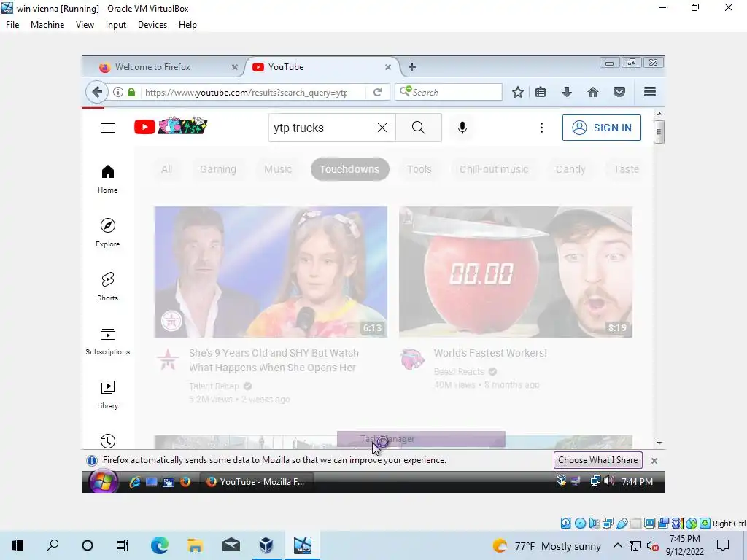Click the Firefox Search box
The image size is (747, 560).
pos(449,92)
